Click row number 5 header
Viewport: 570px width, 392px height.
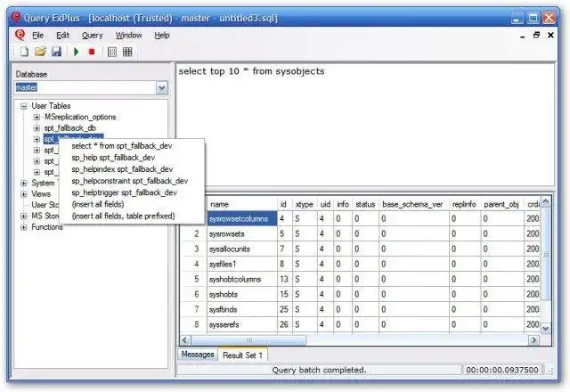coord(194,279)
